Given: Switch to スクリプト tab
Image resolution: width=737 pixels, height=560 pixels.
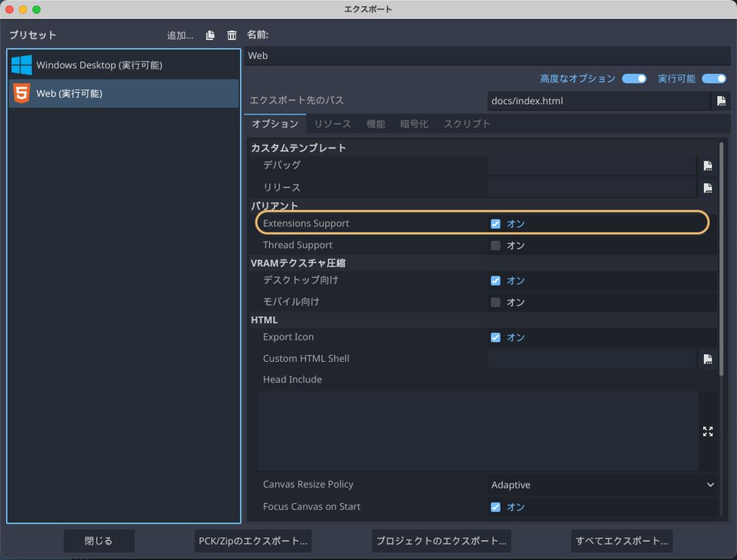Looking at the screenshot, I should (x=467, y=124).
